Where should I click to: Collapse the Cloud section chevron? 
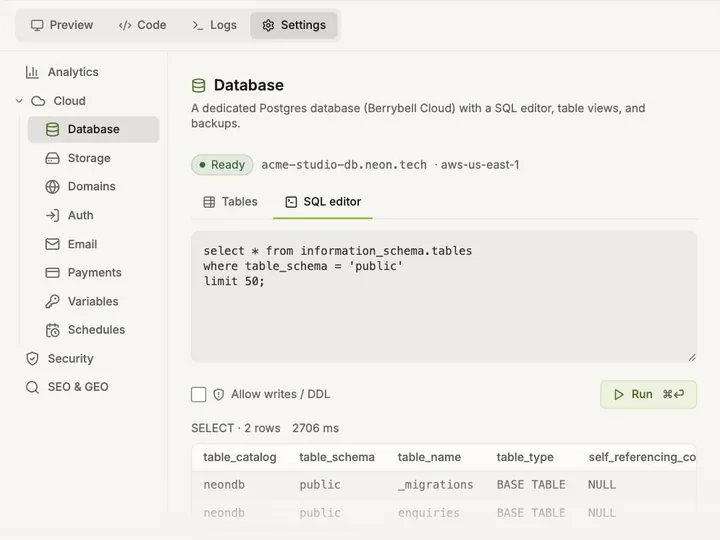click(x=19, y=101)
